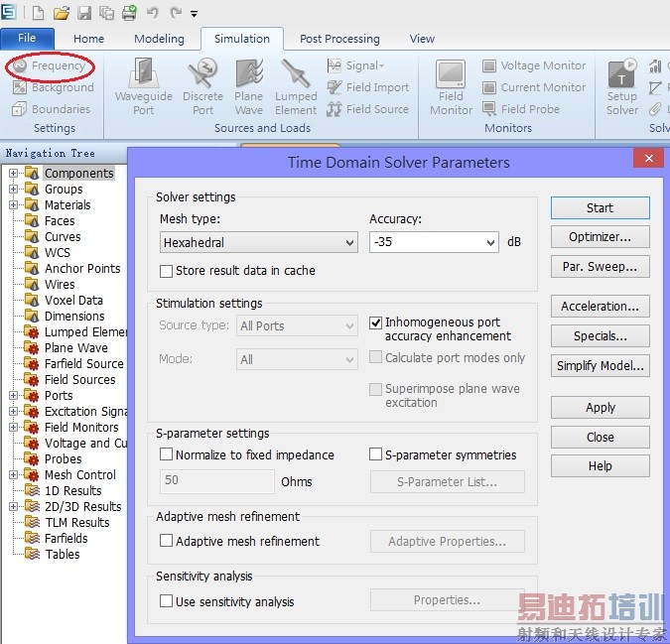
Task: Select Tables in Navigation Tree
Action: point(63,554)
